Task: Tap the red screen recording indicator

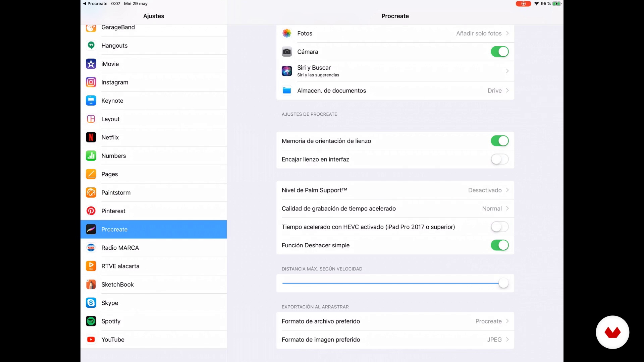Action: (x=523, y=4)
